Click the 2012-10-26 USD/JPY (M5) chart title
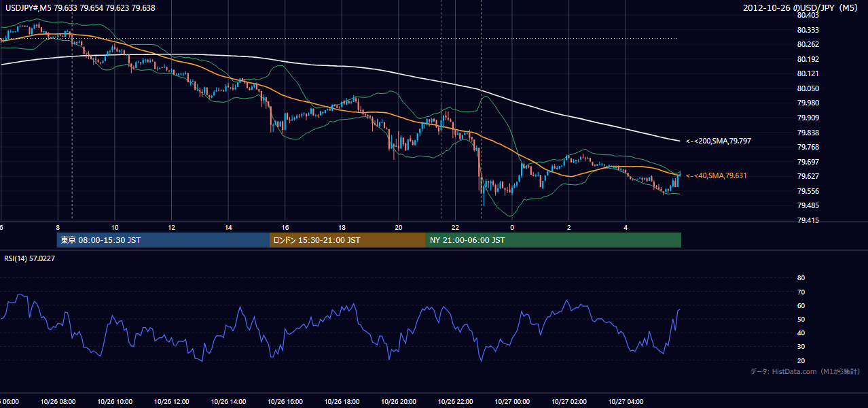Screen dimensions: 868x408 (x=801, y=8)
